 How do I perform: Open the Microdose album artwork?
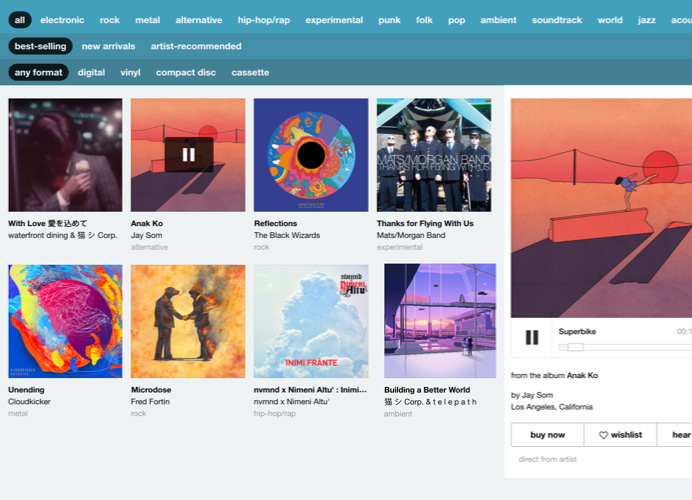point(188,321)
